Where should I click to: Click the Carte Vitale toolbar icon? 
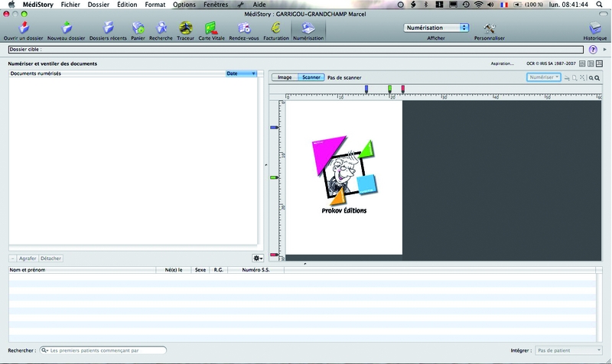210,29
